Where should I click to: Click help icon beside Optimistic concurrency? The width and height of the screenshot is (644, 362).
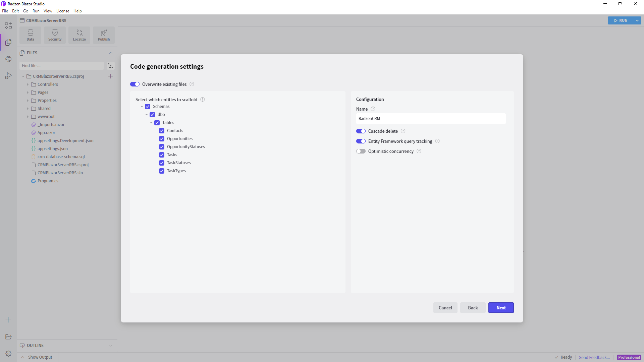pyautogui.click(x=419, y=151)
